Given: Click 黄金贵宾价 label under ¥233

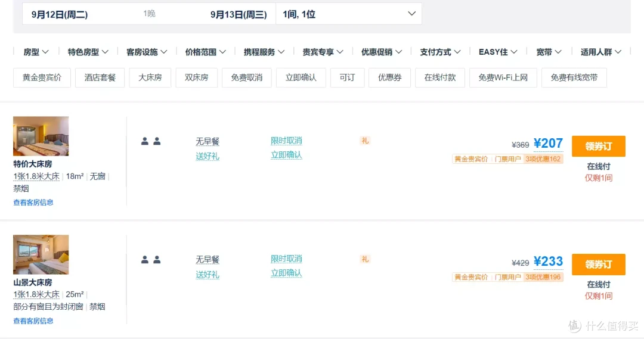Looking at the screenshot, I should 471,277.
